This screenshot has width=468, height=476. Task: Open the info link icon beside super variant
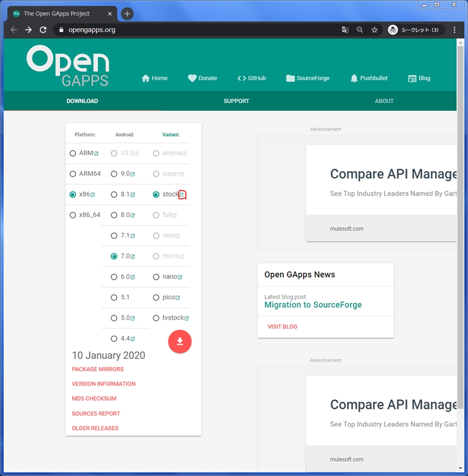tap(182, 174)
